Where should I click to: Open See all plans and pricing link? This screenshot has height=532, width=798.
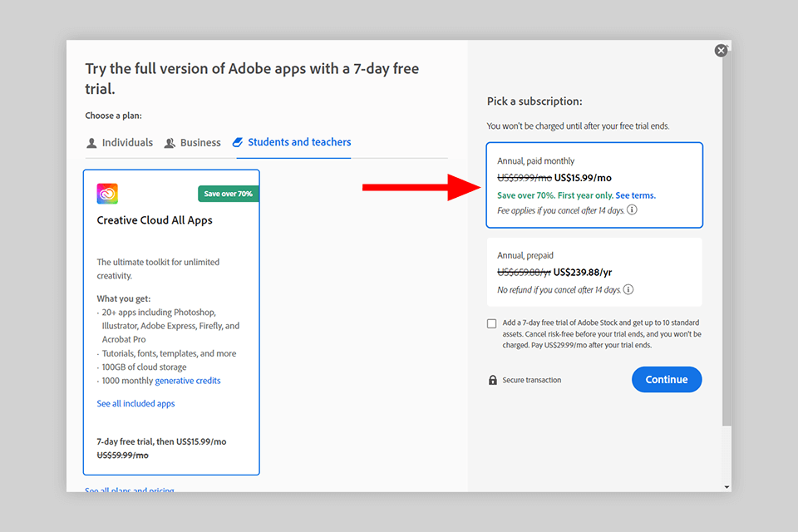(130, 490)
